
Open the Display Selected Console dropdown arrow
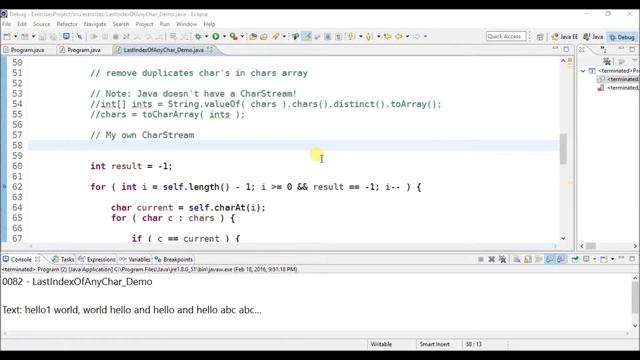pyautogui.click(x=594, y=260)
